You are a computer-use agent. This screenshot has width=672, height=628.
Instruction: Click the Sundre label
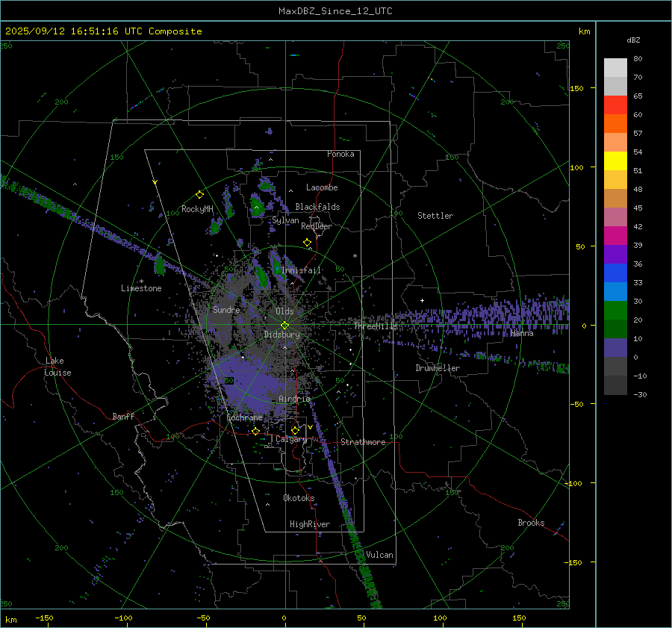[226, 310]
